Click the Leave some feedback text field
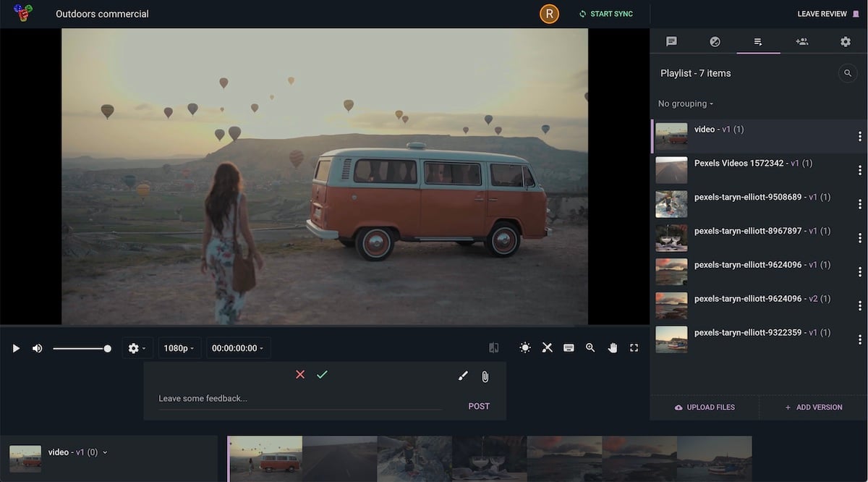Image resolution: width=868 pixels, height=482 pixels. pyautogui.click(x=299, y=399)
